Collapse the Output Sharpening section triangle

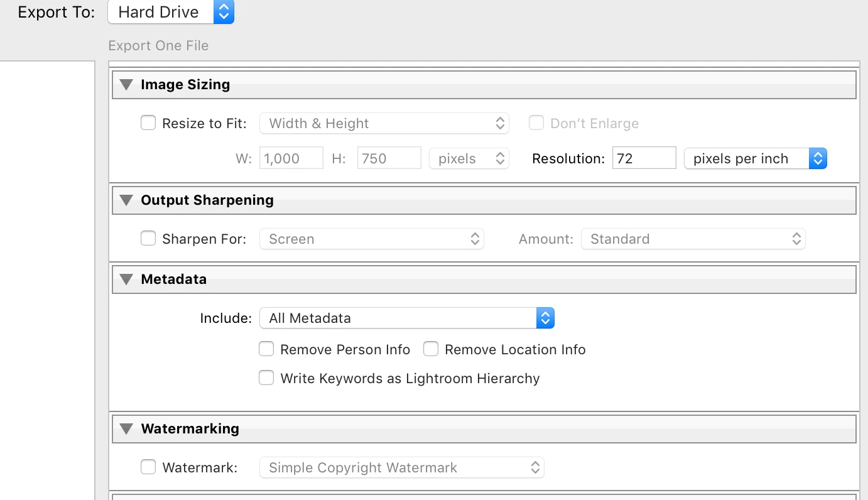pyautogui.click(x=126, y=200)
